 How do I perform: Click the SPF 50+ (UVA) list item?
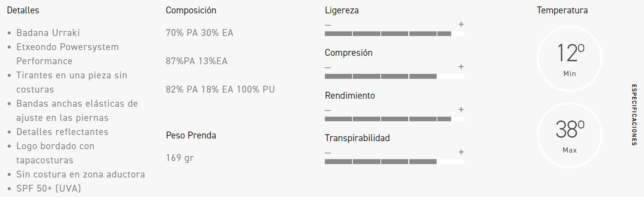[49, 189]
